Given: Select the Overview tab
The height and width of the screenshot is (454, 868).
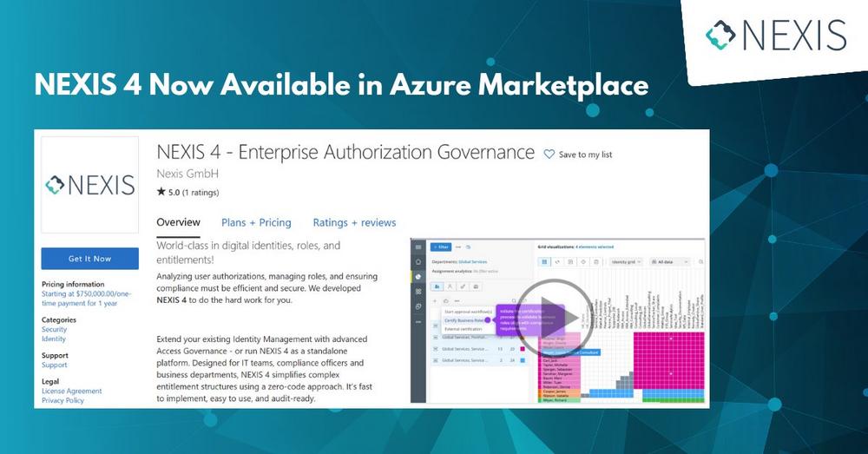Looking at the screenshot, I should (178, 223).
